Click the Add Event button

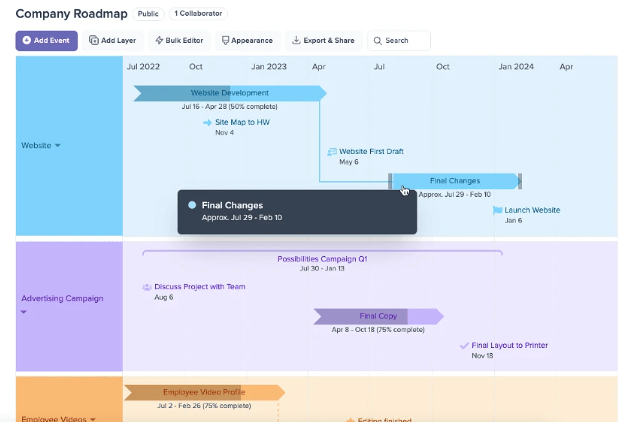click(47, 41)
